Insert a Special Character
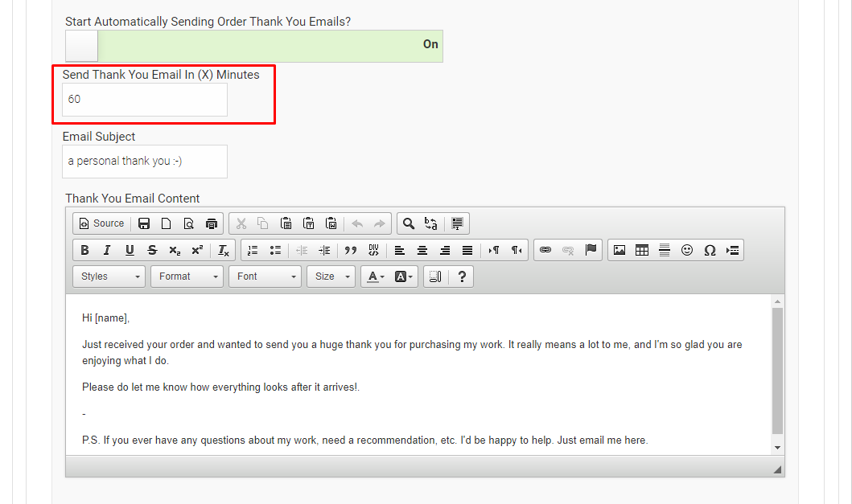852x504 pixels. point(710,250)
